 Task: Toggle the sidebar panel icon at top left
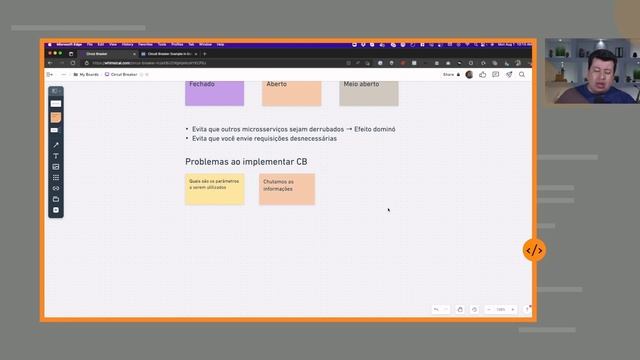tap(50, 75)
